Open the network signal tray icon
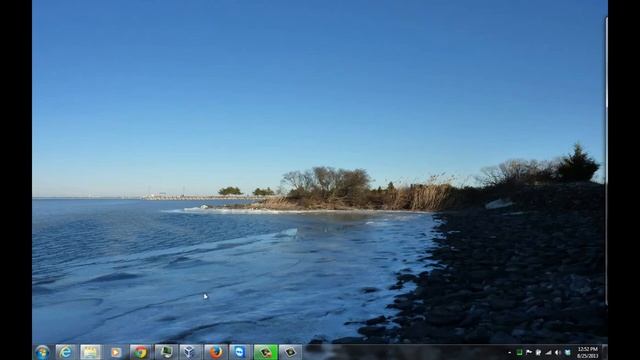The image size is (640, 360). point(548,352)
